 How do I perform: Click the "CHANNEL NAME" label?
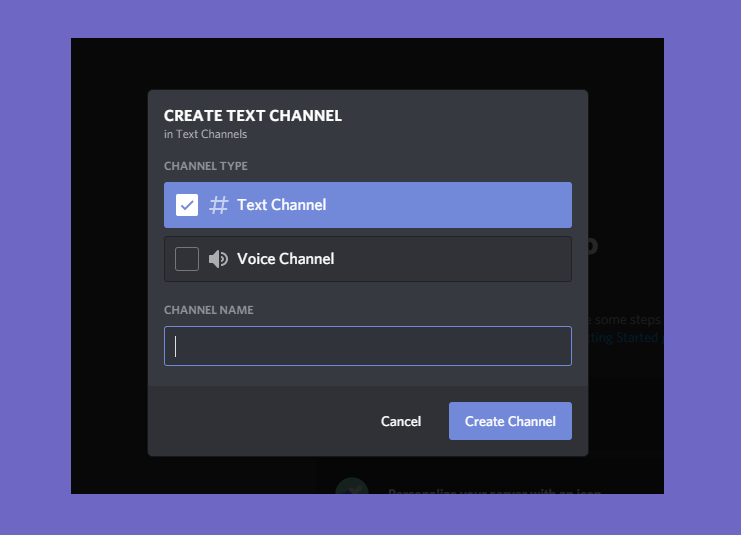coord(208,310)
